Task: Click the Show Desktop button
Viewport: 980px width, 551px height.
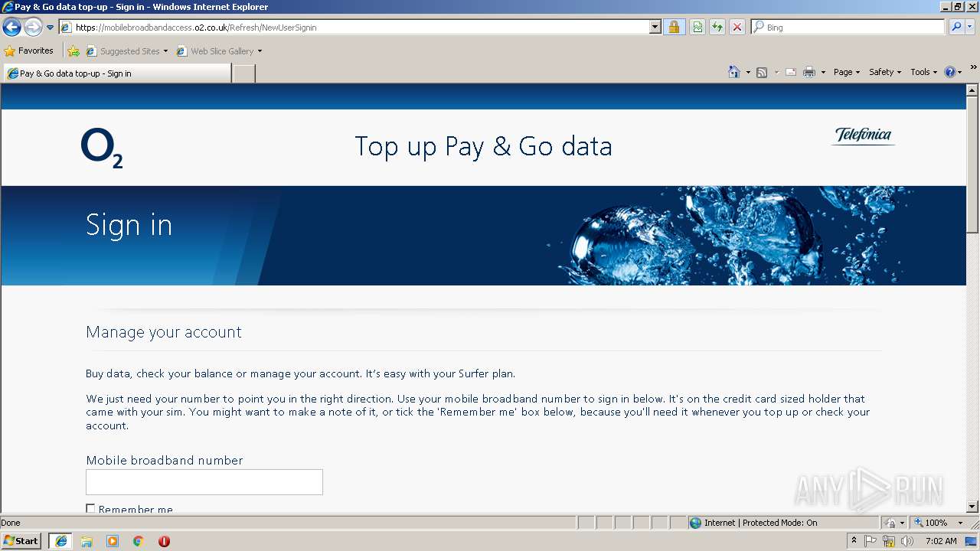Action: pos(972,541)
